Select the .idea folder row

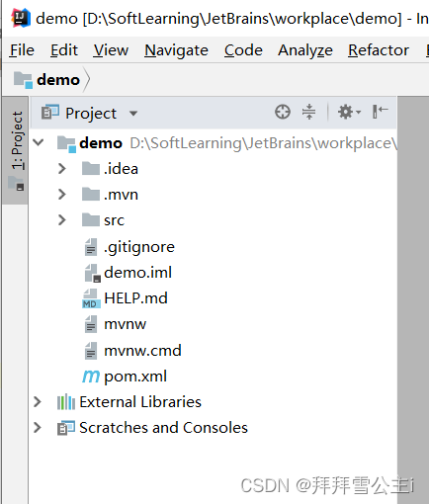[213, 169]
